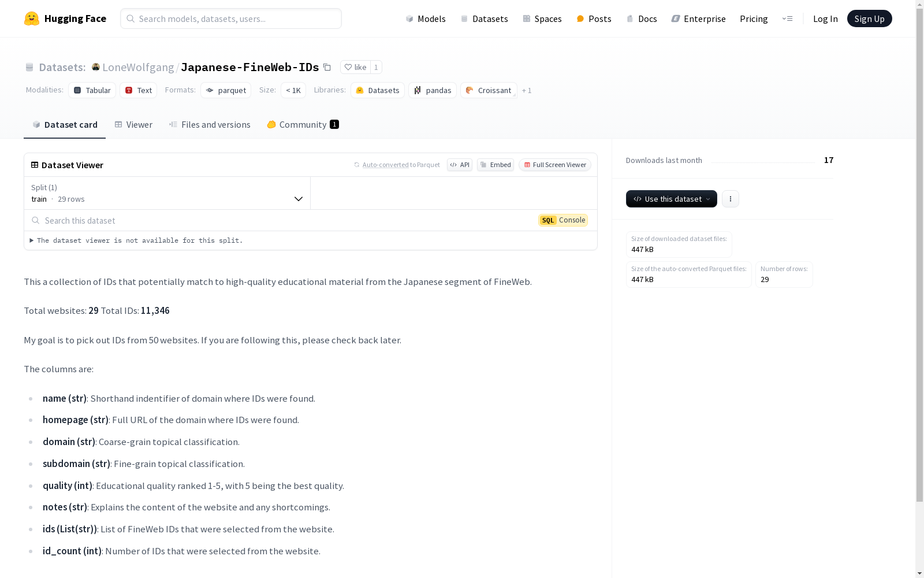This screenshot has height=578, width=924.
Task: Click the Downloads last month count 17
Action: tap(829, 160)
